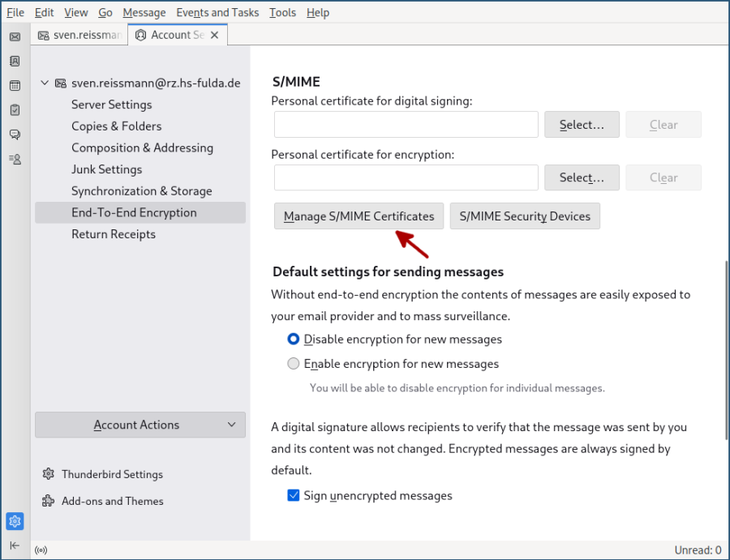Select disable encryption for new messages
The image size is (730, 560).
tap(293, 339)
